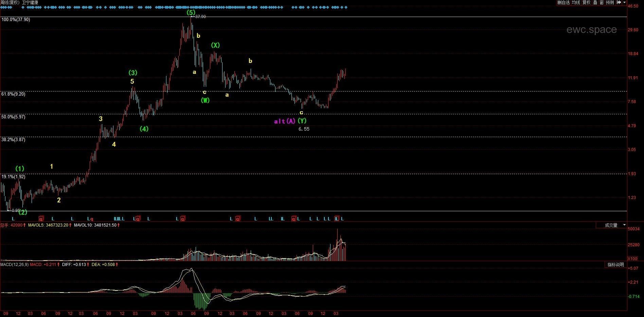
Task: Click the back-to-start arrow icon in top toolbar
Action: pyautogui.click(x=619, y=2)
